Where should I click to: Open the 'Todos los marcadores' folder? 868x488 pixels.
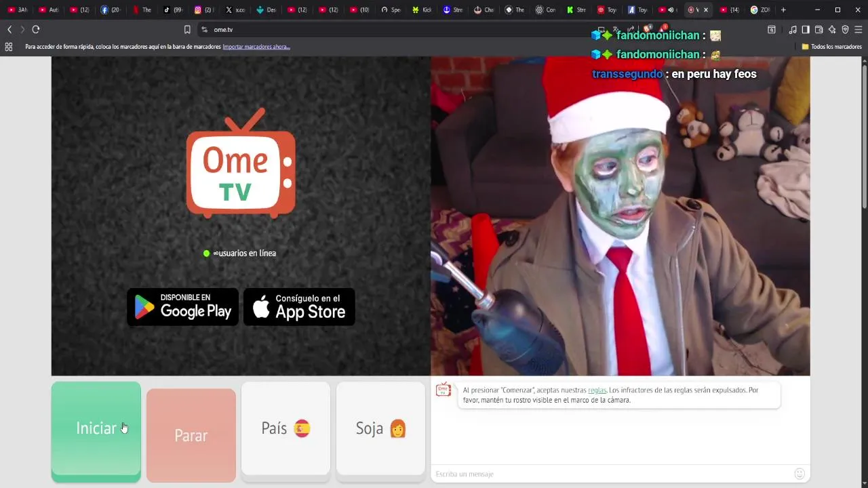tap(831, 47)
